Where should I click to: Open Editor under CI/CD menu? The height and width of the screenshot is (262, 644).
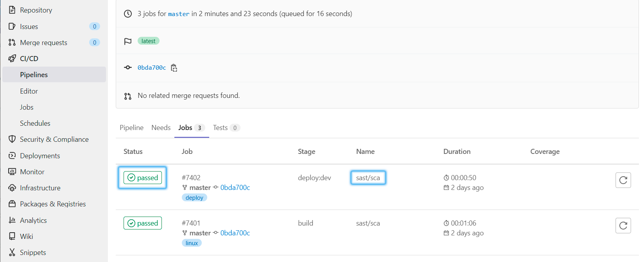29,91
